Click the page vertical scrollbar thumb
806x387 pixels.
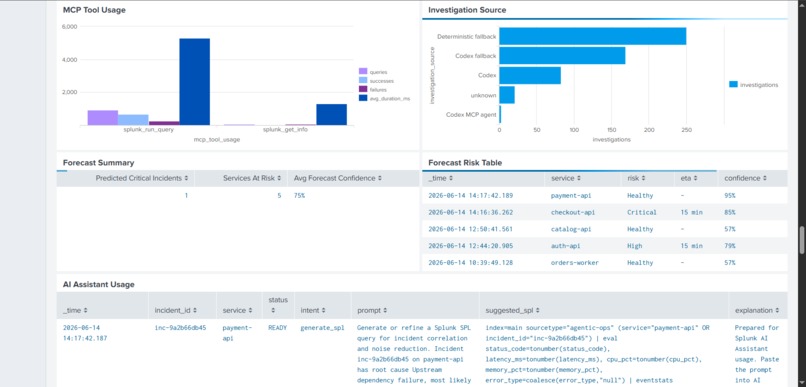pyautogui.click(x=802, y=240)
